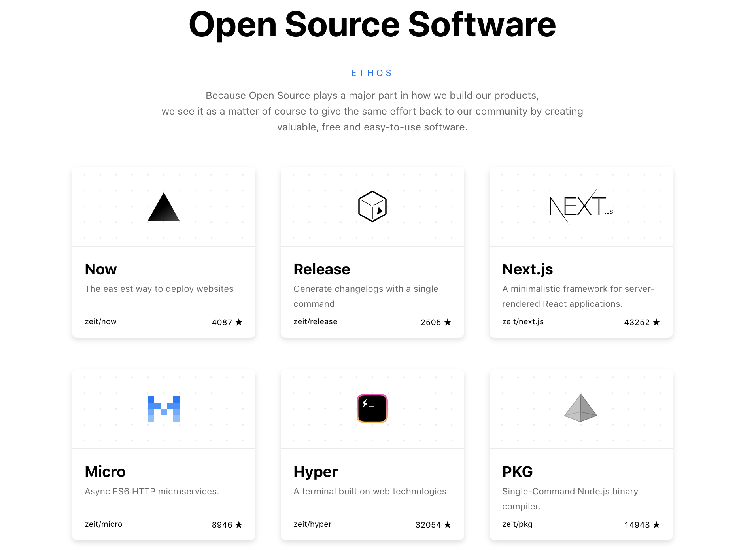
Task: Click the star icon beside 8946
Action: (x=239, y=525)
